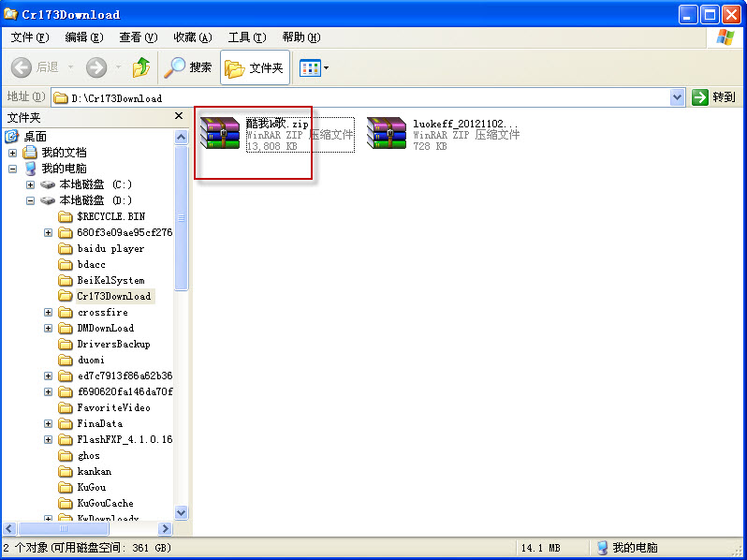Expand the 680f3e09ae95cf276 folder

48,232
